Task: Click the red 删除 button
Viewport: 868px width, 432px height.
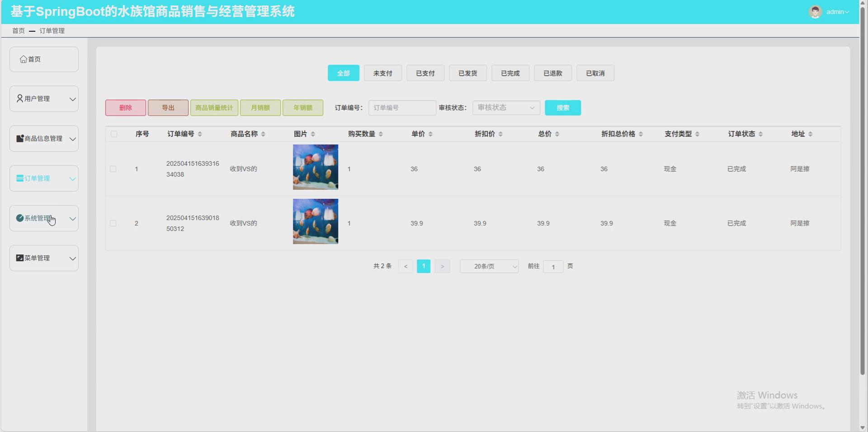Action: (x=126, y=108)
